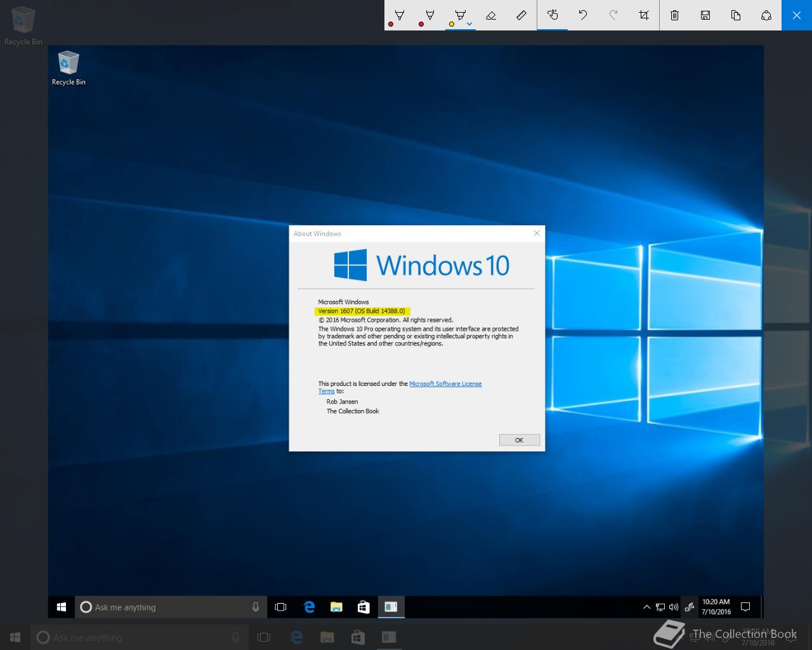812x650 pixels.
Task: Expand hidden tray icons chevron
Action: tap(646, 607)
